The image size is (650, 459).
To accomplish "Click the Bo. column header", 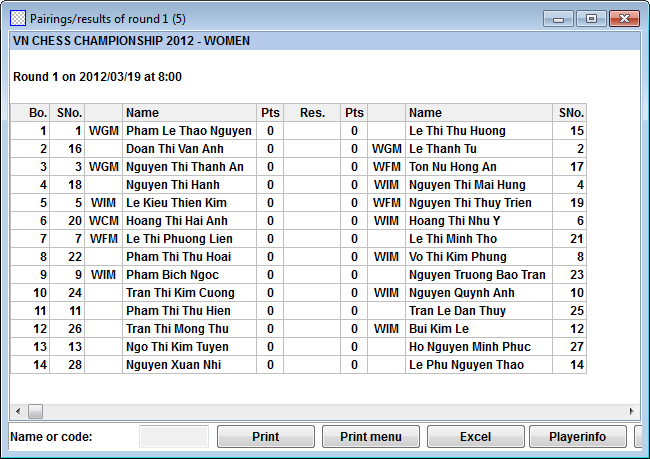I will click(x=30, y=113).
